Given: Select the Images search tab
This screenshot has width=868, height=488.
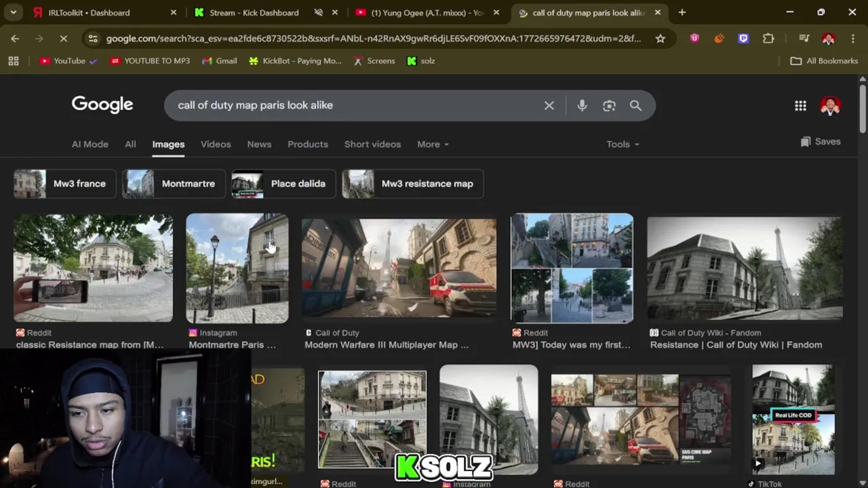Looking at the screenshot, I should pyautogui.click(x=168, y=144).
